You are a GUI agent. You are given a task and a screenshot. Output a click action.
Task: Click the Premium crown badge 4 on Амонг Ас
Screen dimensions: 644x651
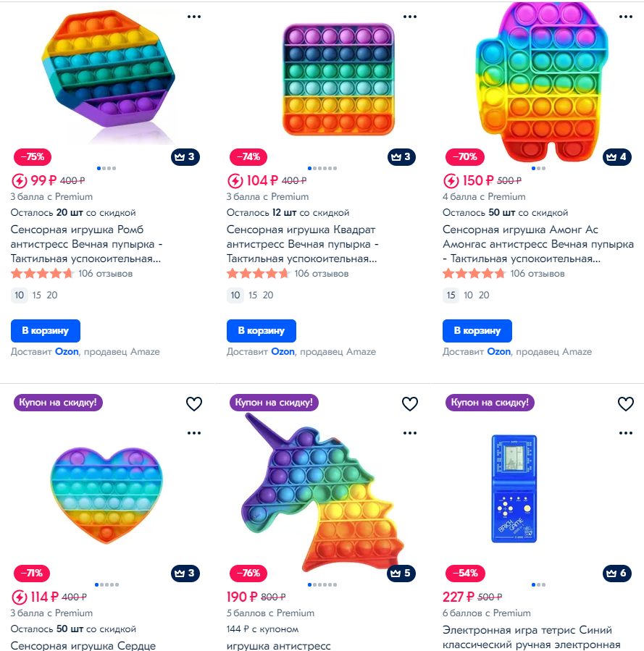point(617,157)
